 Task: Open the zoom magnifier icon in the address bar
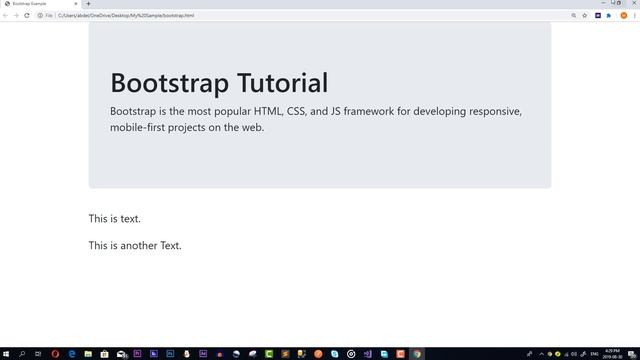click(573, 16)
